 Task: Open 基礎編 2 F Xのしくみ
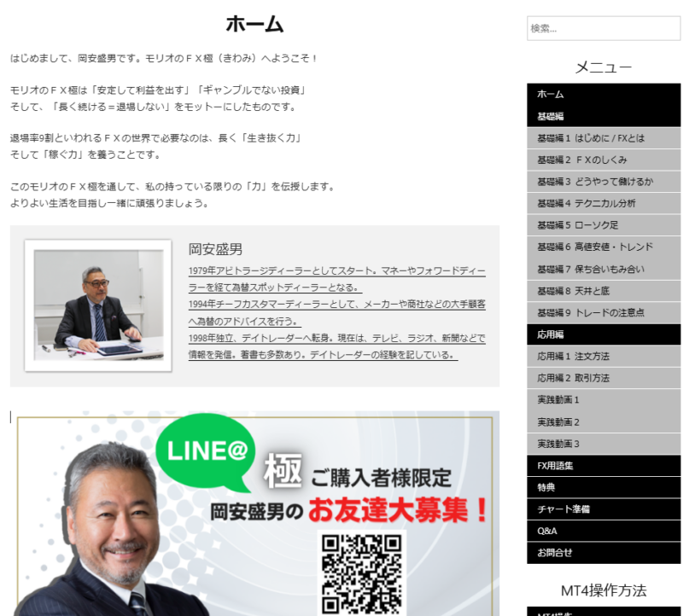[604, 160]
